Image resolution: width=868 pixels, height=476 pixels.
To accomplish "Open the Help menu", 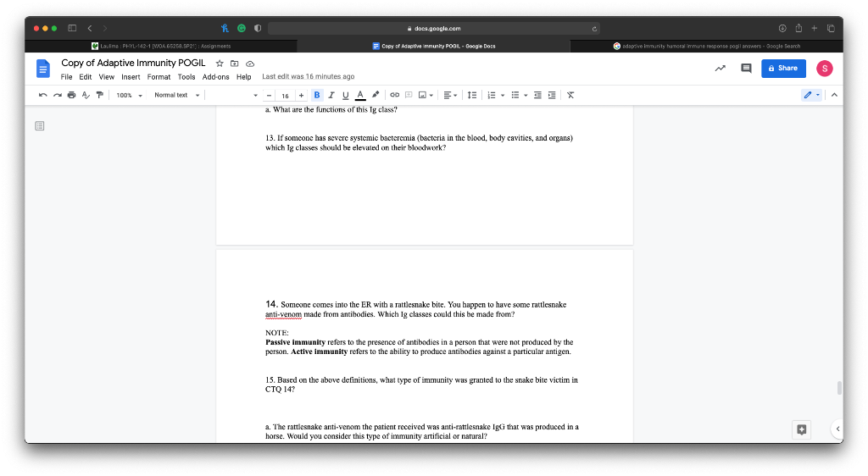I will 244,77.
